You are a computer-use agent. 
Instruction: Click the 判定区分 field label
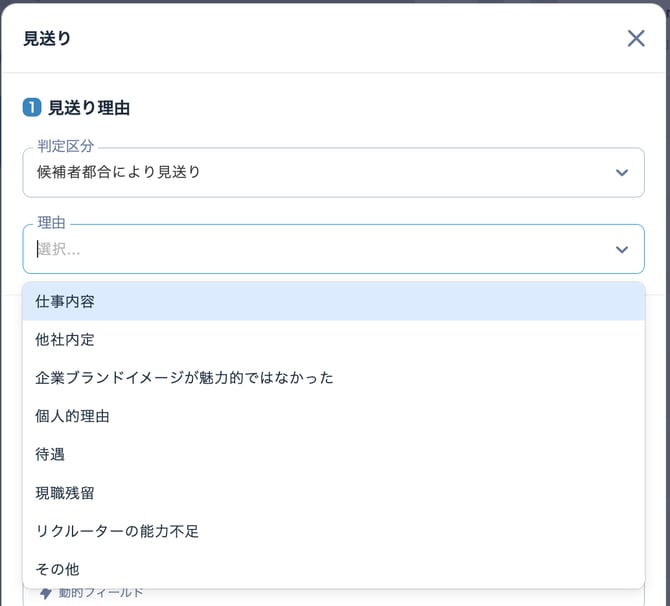click(x=65, y=146)
